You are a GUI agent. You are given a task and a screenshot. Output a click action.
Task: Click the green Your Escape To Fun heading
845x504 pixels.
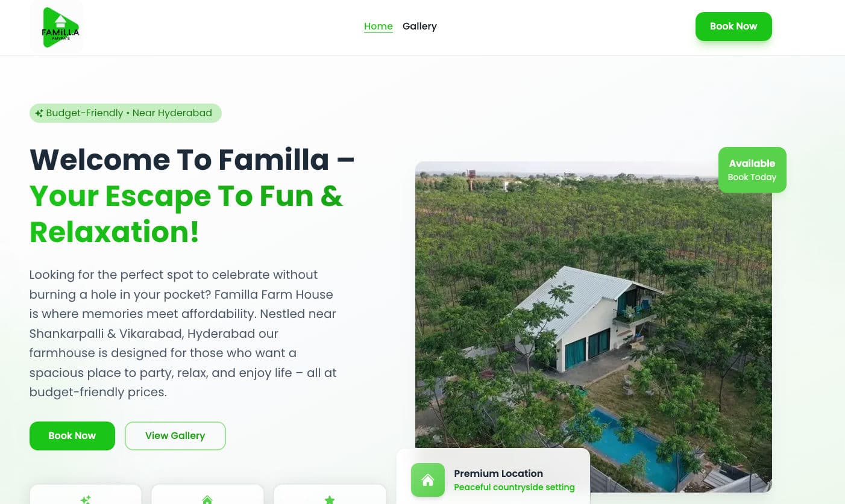[186, 214]
